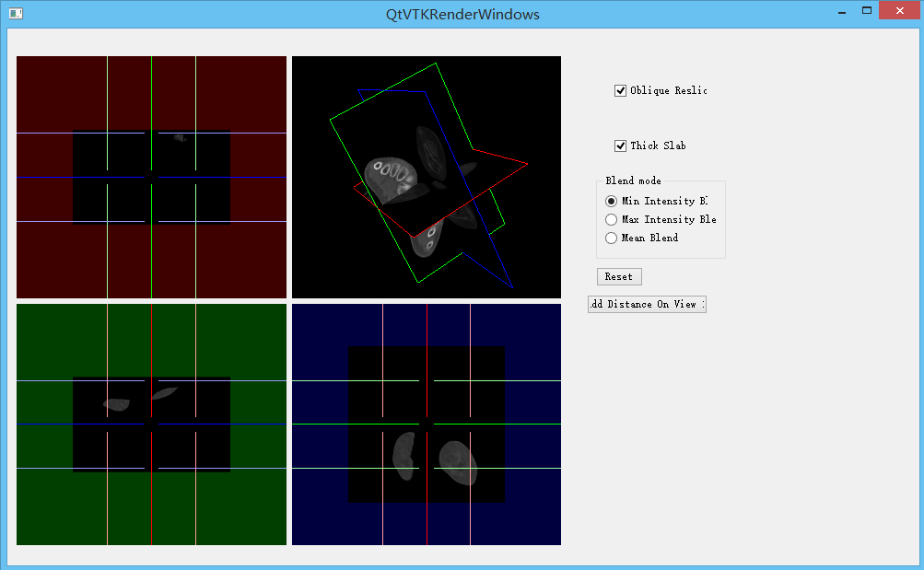Click the 3D render view with planes

427,177
